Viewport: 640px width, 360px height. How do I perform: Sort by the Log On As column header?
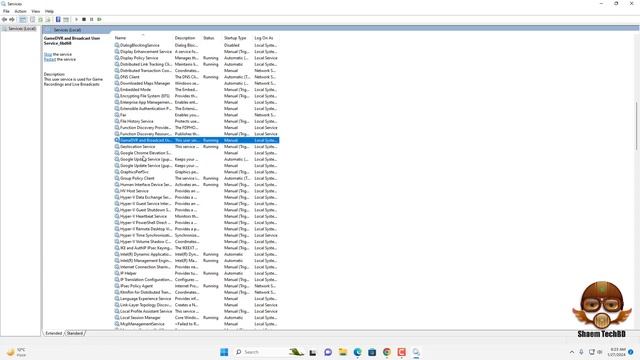pyautogui.click(x=265, y=38)
